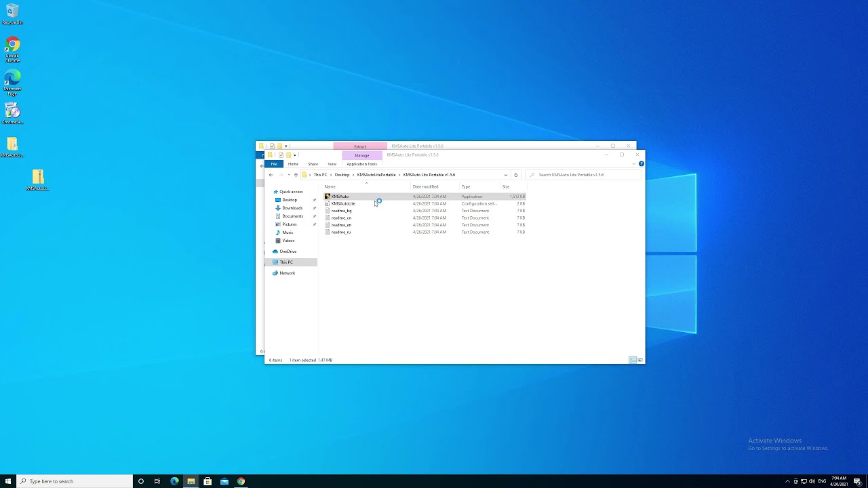Refresh the current folder view
868x488 pixels.
coord(515,175)
